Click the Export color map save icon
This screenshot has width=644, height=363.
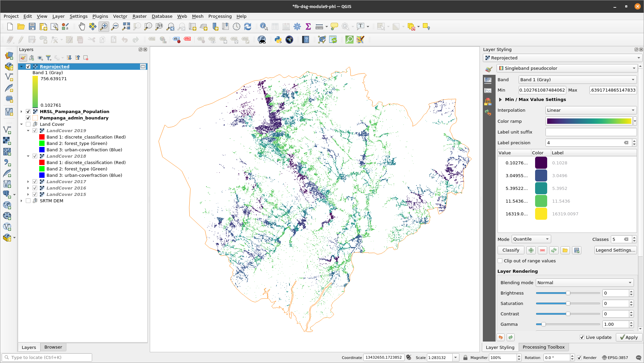point(577,250)
